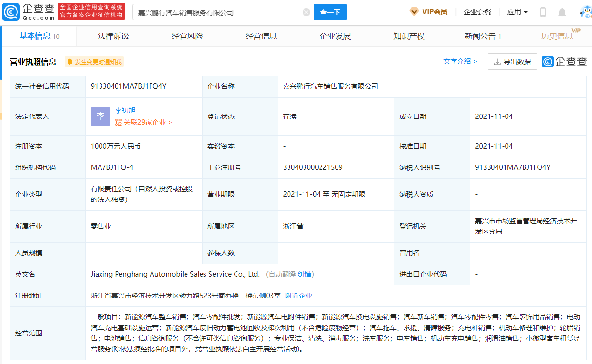This screenshot has height=364, width=592.
Task: Open the 企业套餐 link
Action: [477, 12]
